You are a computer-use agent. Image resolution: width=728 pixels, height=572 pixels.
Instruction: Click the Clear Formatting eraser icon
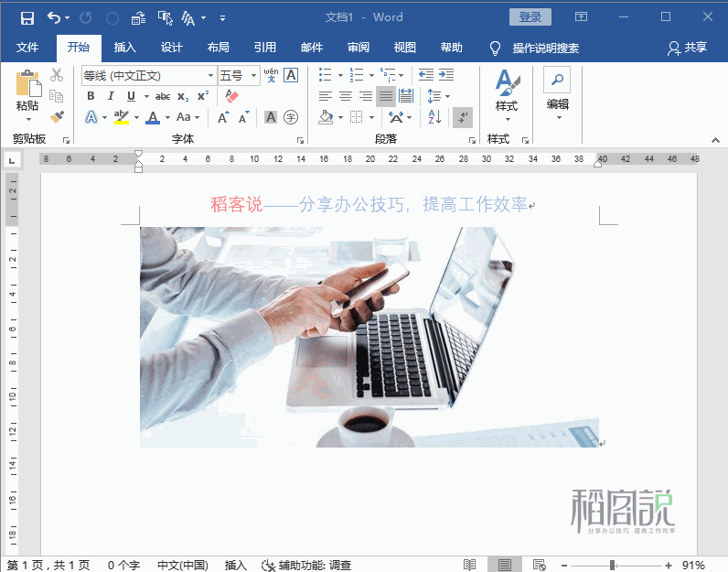[x=230, y=96]
